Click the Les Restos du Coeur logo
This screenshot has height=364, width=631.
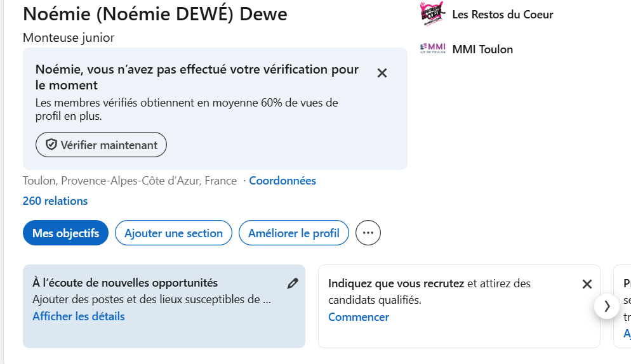[433, 14]
